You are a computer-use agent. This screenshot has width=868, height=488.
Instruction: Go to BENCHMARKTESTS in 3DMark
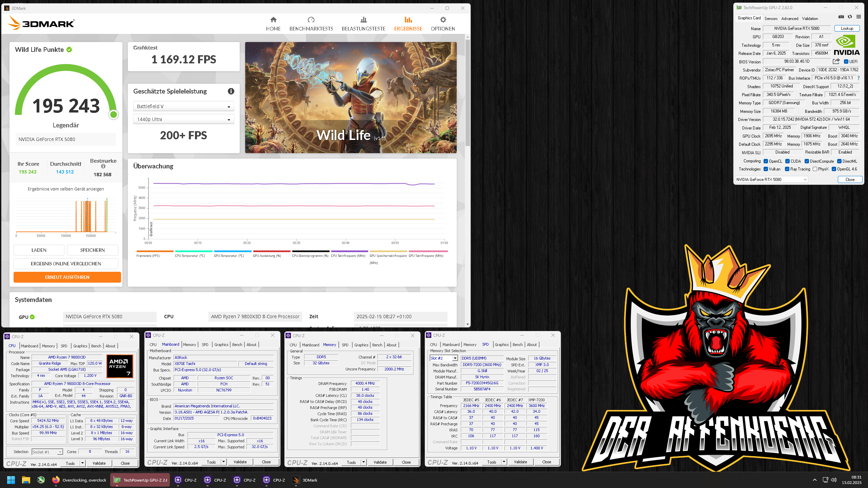[311, 24]
